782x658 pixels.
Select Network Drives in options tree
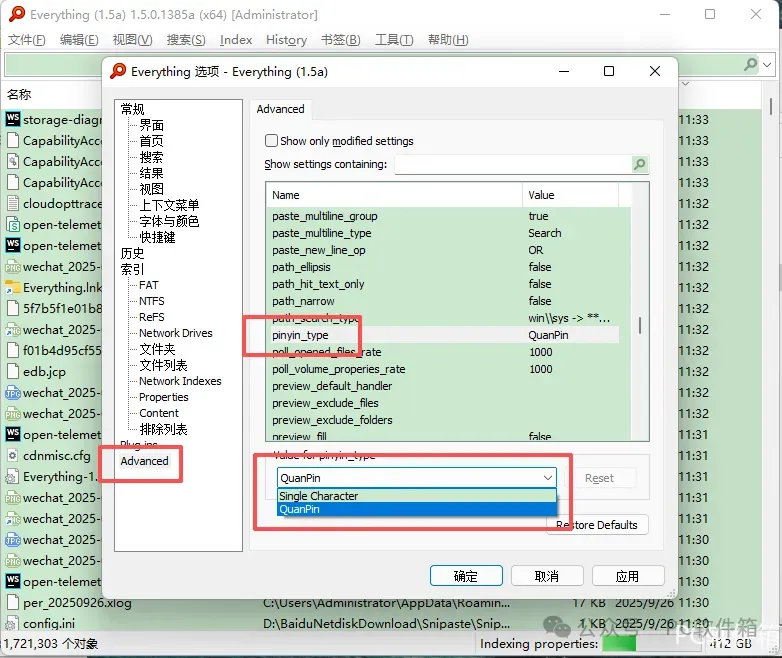tap(176, 333)
